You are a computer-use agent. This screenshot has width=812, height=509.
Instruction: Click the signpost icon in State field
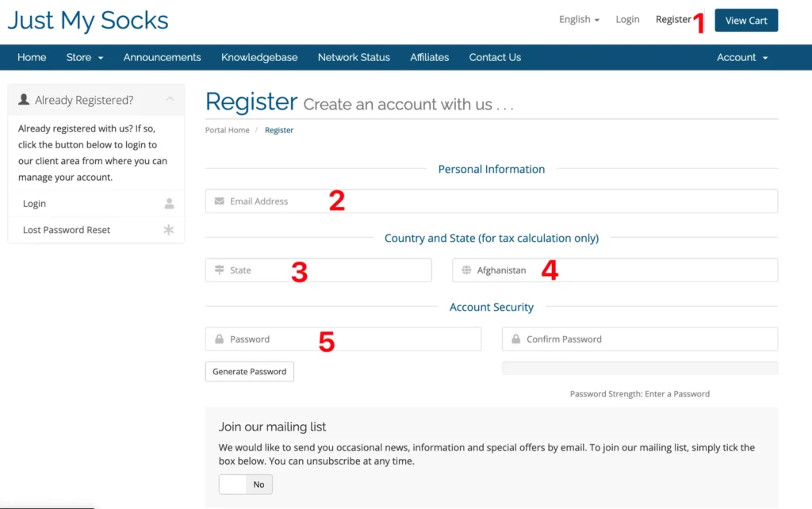219,270
